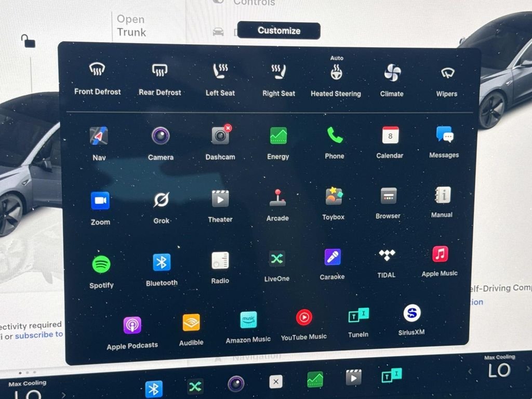Tap the lock icon beside the car
Screen dimensions: 532x399
click(28, 41)
